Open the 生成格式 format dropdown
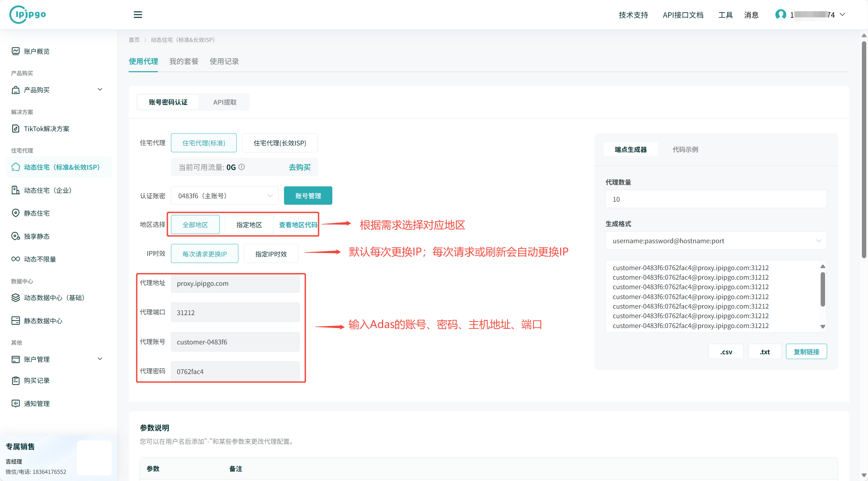The width and height of the screenshot is (868, 481). tap(716, 241)
